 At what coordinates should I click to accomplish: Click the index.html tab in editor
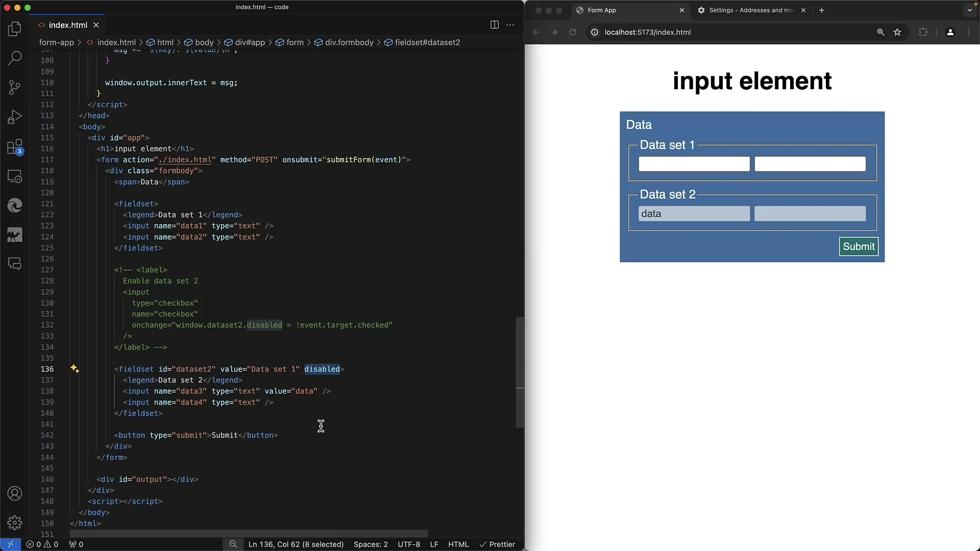tap(67, 25)
